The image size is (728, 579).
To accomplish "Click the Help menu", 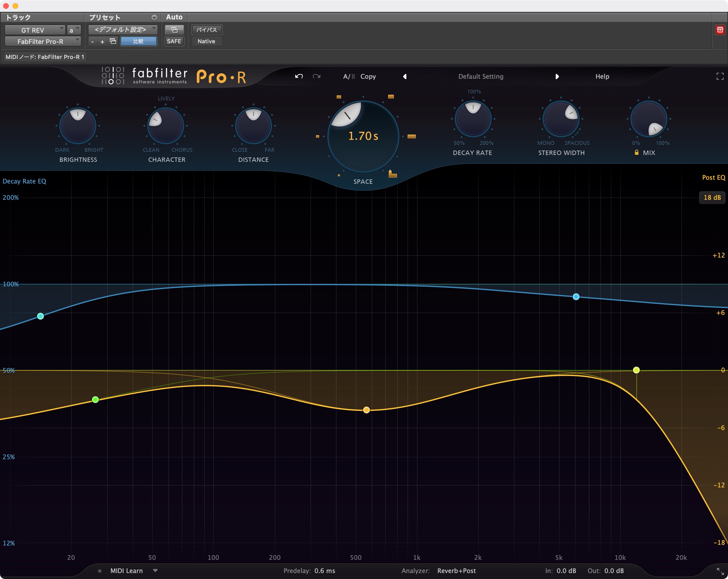I will (x=602, y=77).
